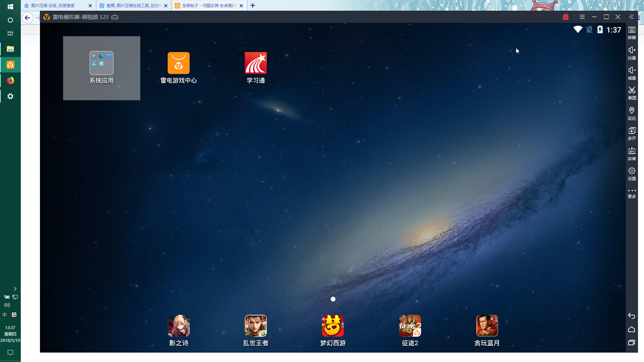Open the 按键 keyboard mapping tool
Image resolution: width=644 pixels, height=362 pixels.
[632, 33]
